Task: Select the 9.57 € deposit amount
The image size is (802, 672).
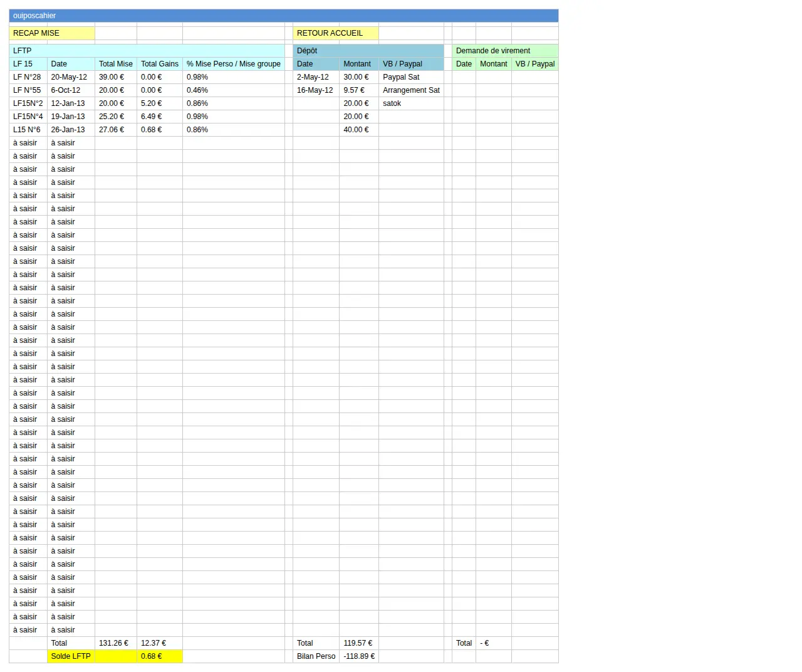Action: pyautogui.click(x=359, y=90)
